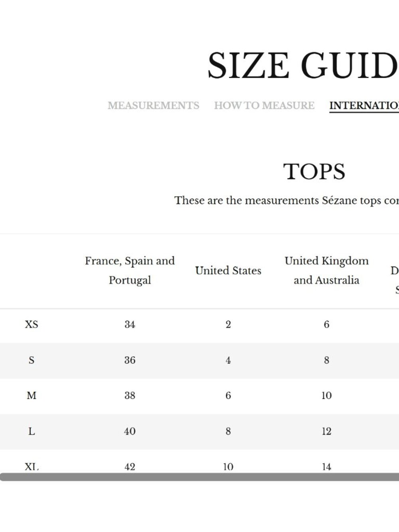Image resolution: width=399 pixels, height=532 pixels.
Task: Select the M size row label
Action: click(32, 396)
